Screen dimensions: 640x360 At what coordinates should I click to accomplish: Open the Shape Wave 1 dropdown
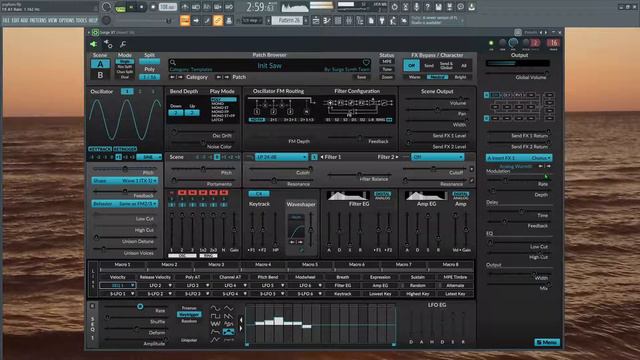(125, 180)
